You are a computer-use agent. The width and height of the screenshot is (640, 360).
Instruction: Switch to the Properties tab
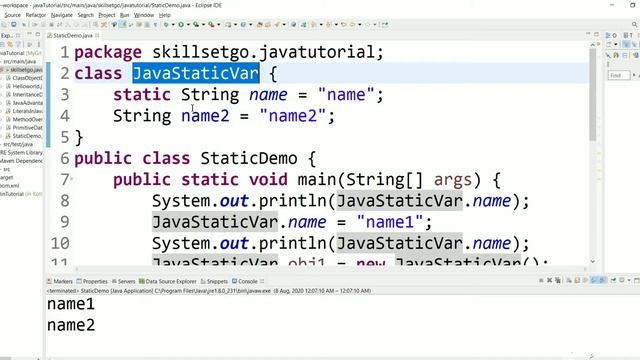pos(92,281)
